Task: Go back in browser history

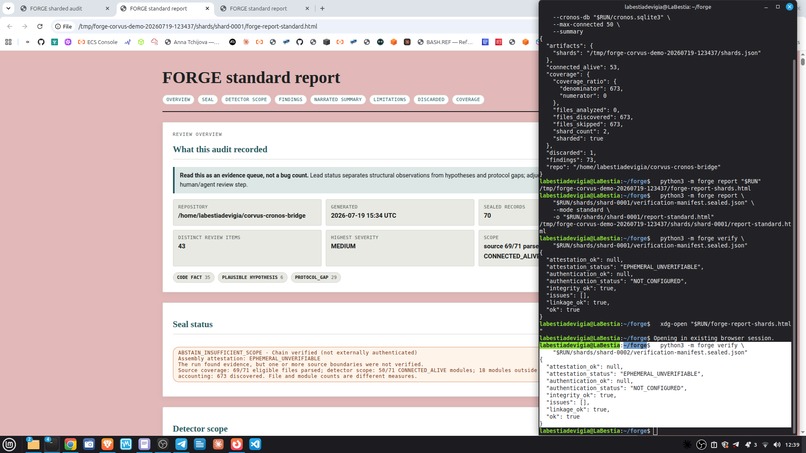Action: click(10, 26)
